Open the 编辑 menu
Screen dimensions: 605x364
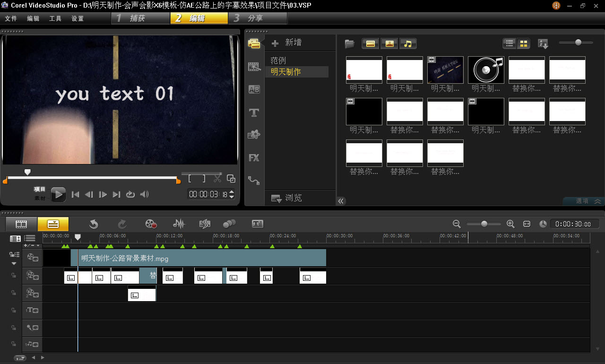click(33, 18)
